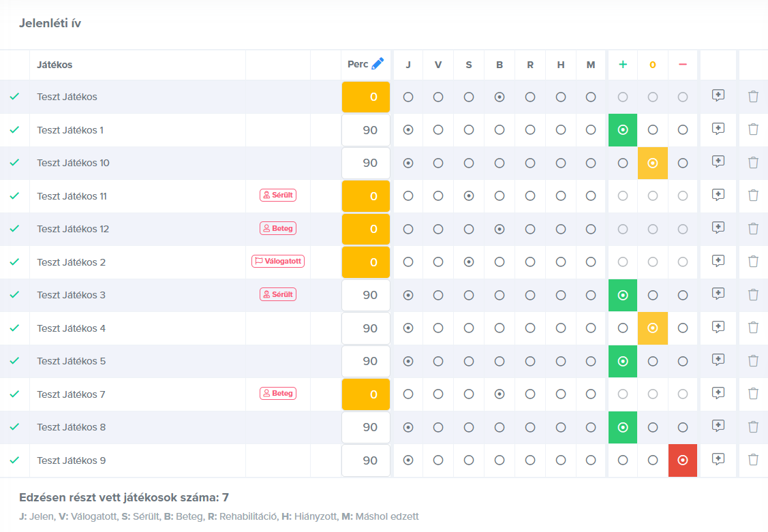Add a comment for Teszt Játékos 12
Viewport: 768px width, 532px height.
718,228
